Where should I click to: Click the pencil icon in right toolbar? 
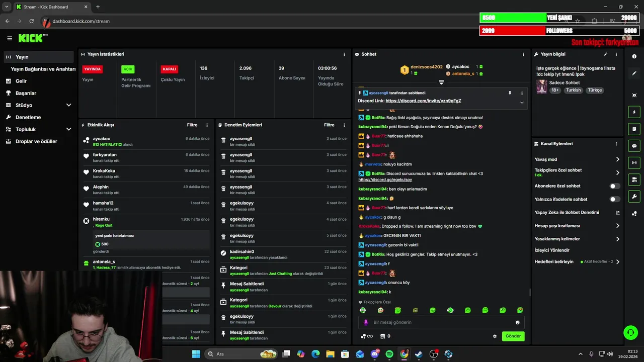[634, 73]
